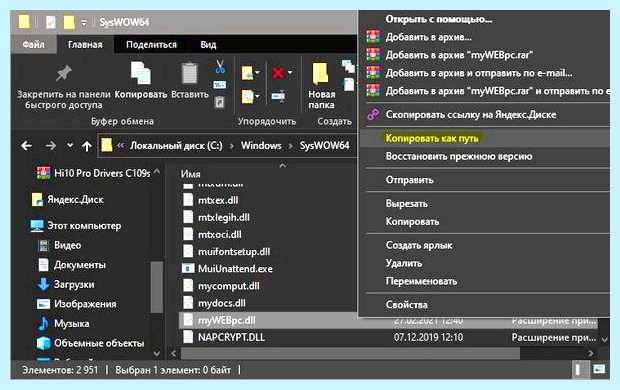620x390 pixels.
Task: Open the Quick Access Toolbar dropdown
Action: [84, 23]
